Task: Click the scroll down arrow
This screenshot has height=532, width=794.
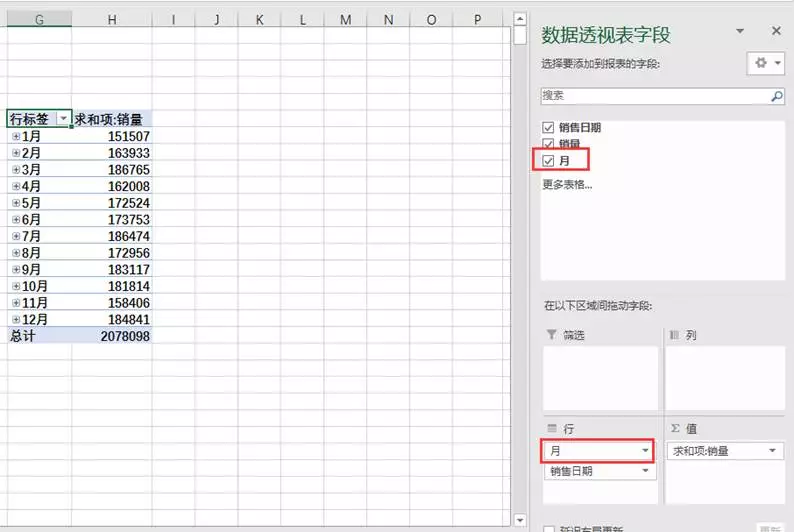Action: [520, 520]
